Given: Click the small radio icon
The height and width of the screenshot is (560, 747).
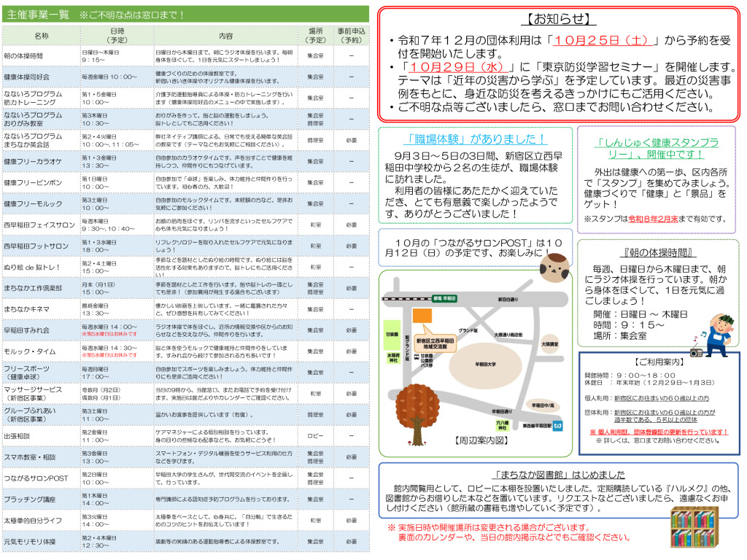Looking at the screenshot, I should [695, 351].
